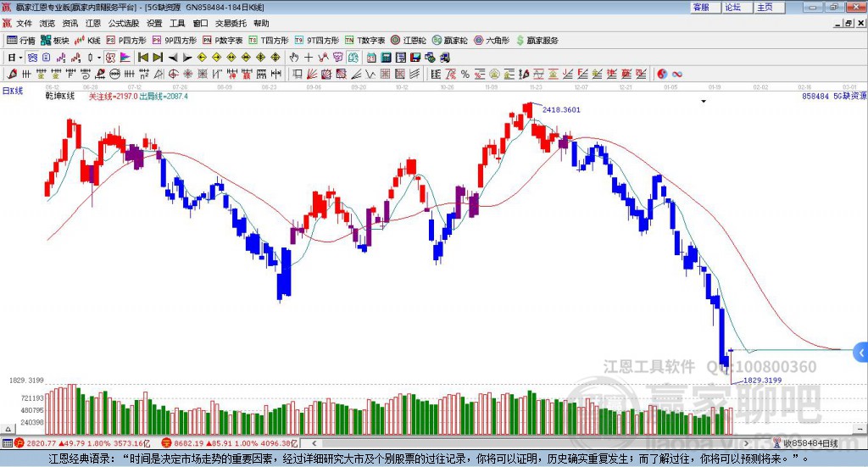Screen dimensions: 868x467
Task: Open the 9T四方形 tool
Action: pos(317,41)
